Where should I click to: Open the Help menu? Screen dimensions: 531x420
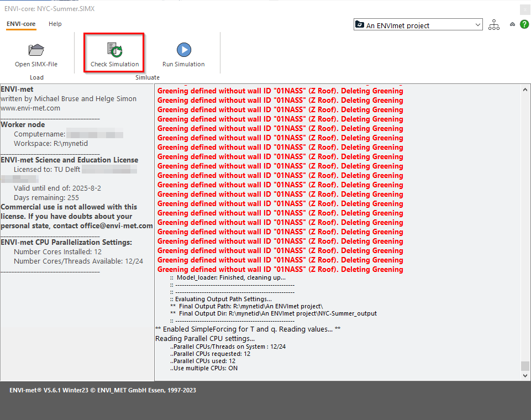[x=55, y=24]
